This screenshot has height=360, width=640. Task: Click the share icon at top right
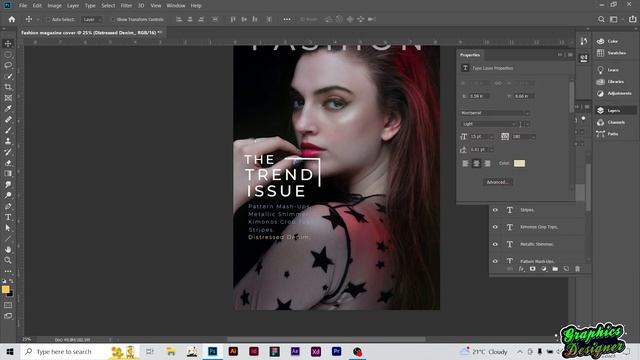pos(632,19)
